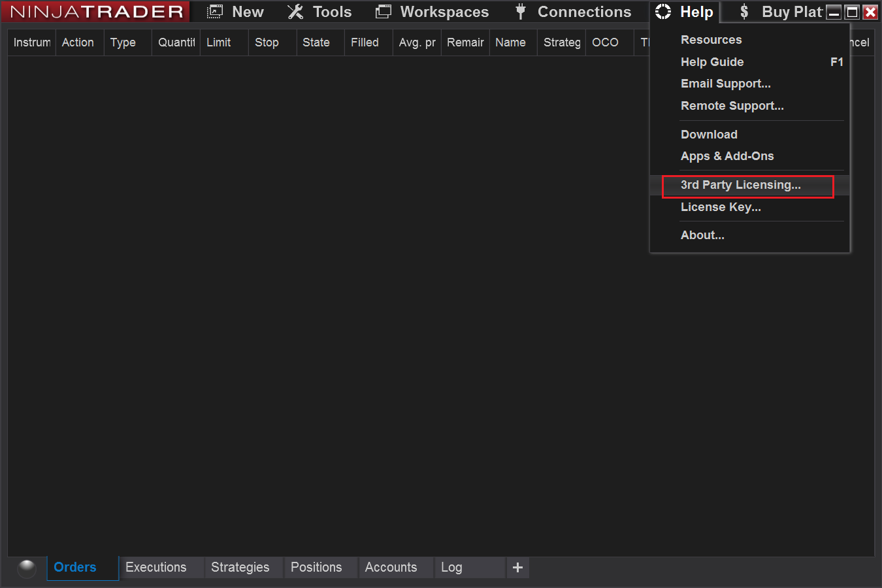This screenshot has height=588, width=882.
Task: Click the NinjaTrader logo
Action: 96,12
